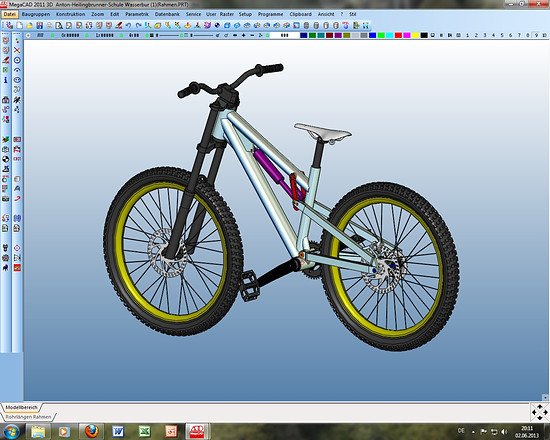Switch to the Modellbereich tab
550x440 pixels.
21,407
